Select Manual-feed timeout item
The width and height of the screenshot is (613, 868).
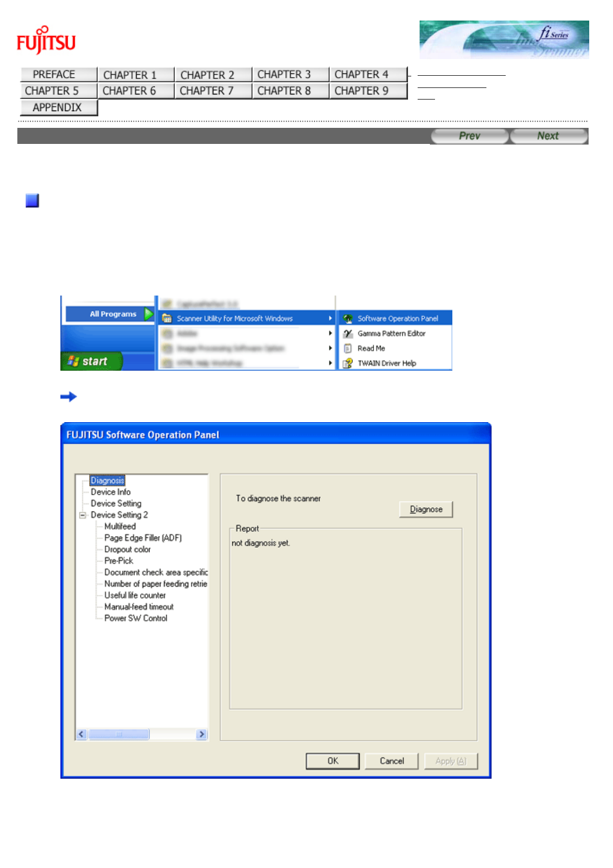(139, 607)
